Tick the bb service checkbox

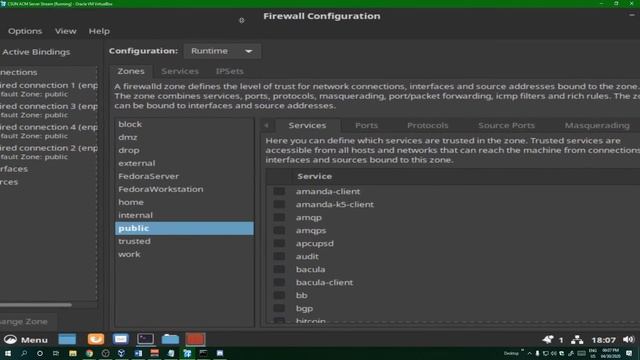click(279, 296)
